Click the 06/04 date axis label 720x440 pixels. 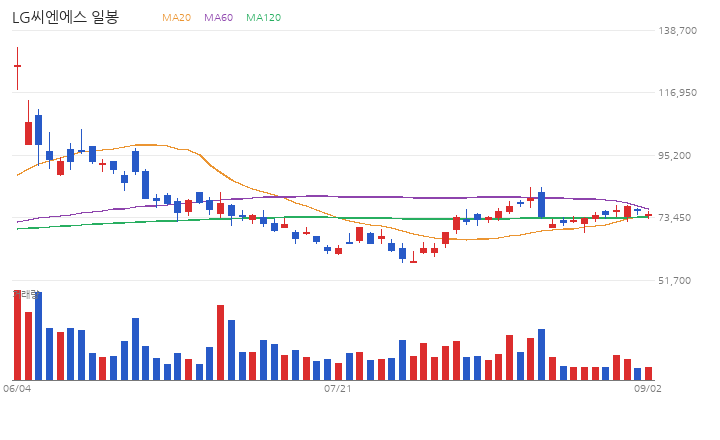[17, 389]
